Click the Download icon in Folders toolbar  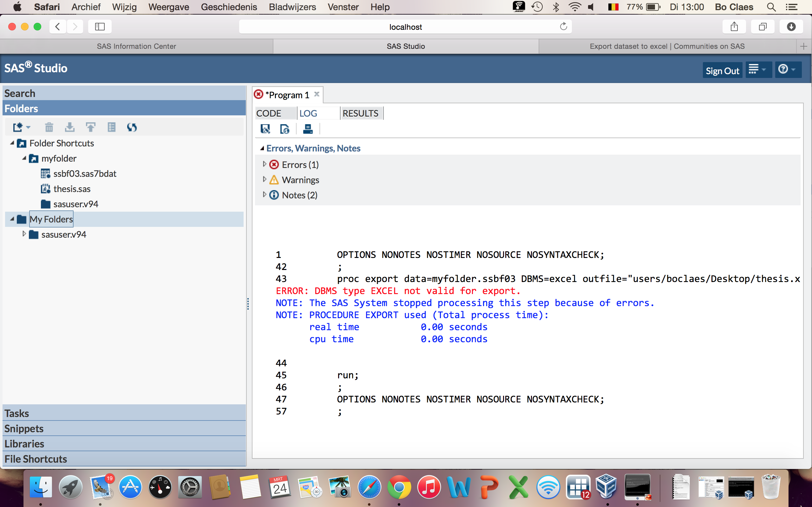click(69, 127)
